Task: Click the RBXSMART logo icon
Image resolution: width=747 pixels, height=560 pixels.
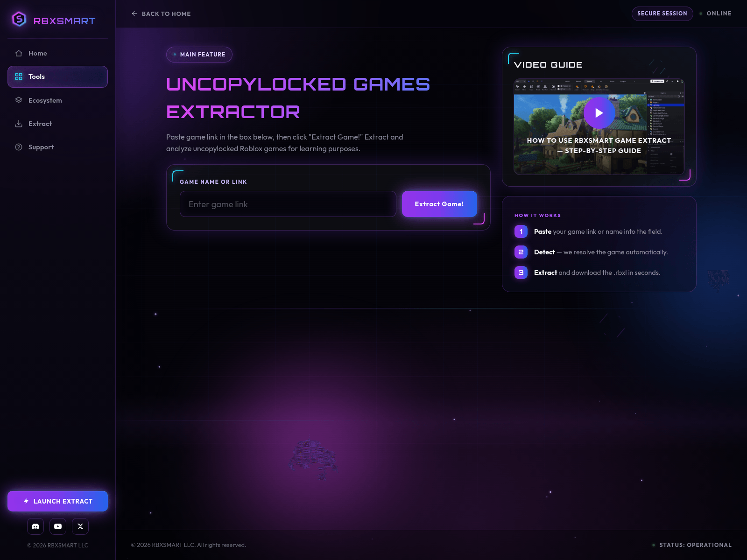Action: click(x=19, y=19)
